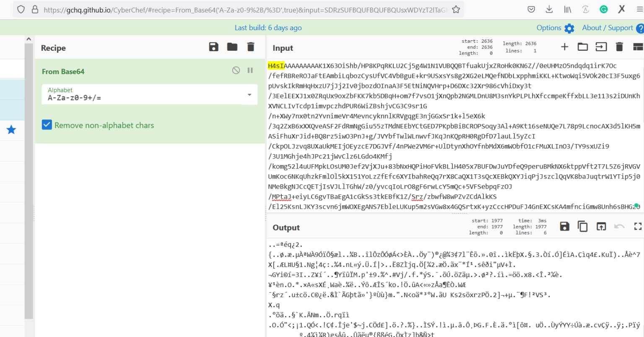The image size is (644, 337).
Task: Open the saved recipes folder icon
Action: (232, 47)
